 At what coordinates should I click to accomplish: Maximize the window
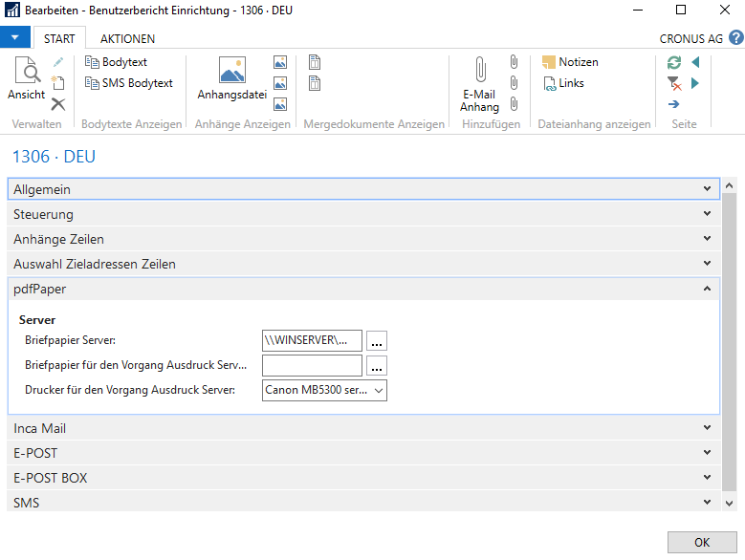[x=681, y=10]
